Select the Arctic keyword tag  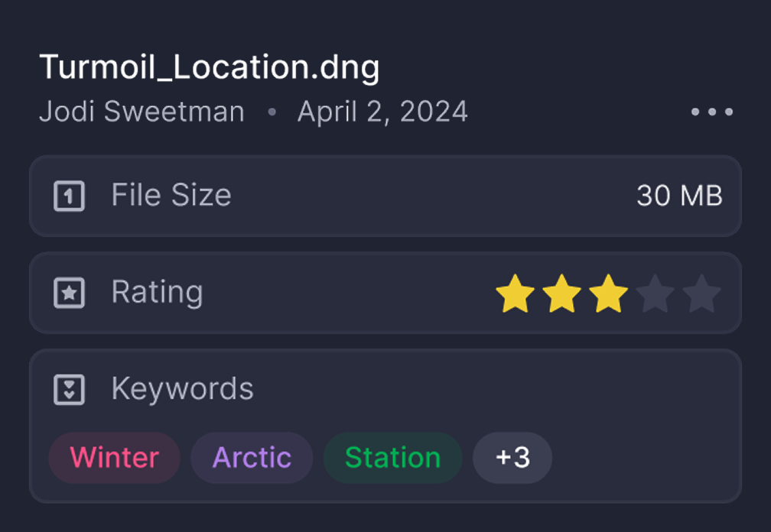[251, 457]
